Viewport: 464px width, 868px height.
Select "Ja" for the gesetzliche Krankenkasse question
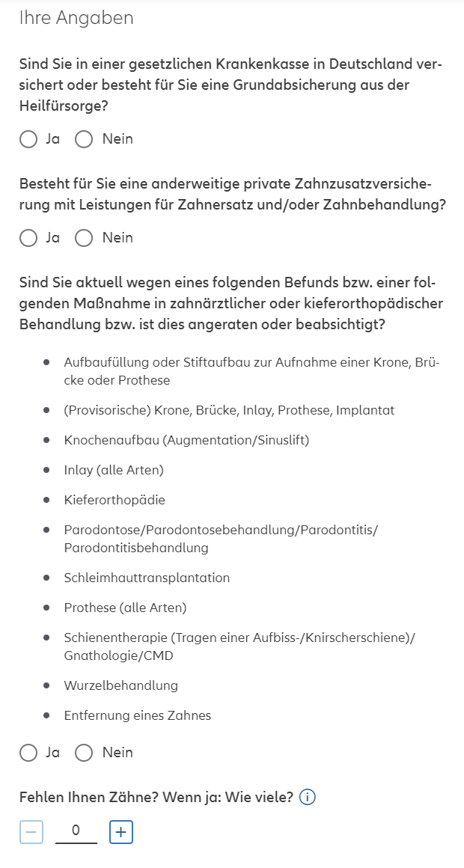point(28,139)
